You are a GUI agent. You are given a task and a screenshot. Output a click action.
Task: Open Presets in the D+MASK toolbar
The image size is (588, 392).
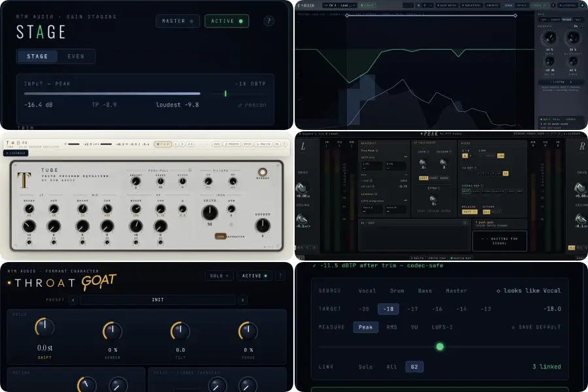click(x=492, y=5)
